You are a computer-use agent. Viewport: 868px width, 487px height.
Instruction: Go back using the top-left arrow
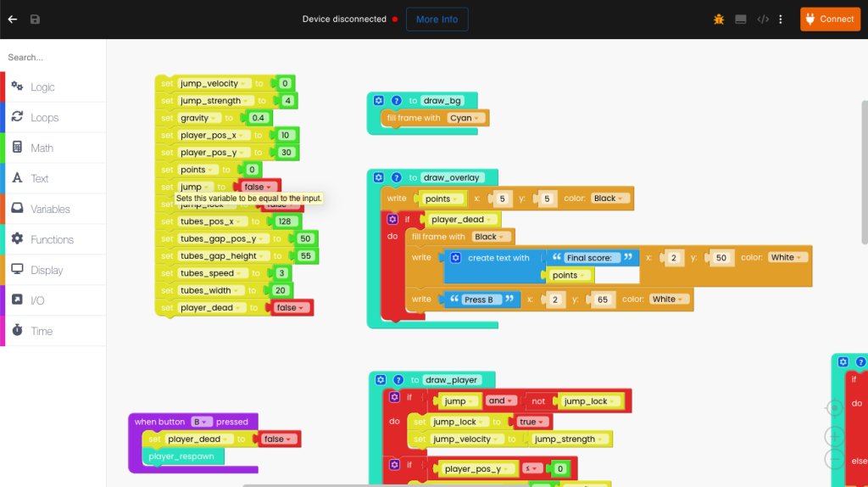pyautogui.click(x=13, y=19)
